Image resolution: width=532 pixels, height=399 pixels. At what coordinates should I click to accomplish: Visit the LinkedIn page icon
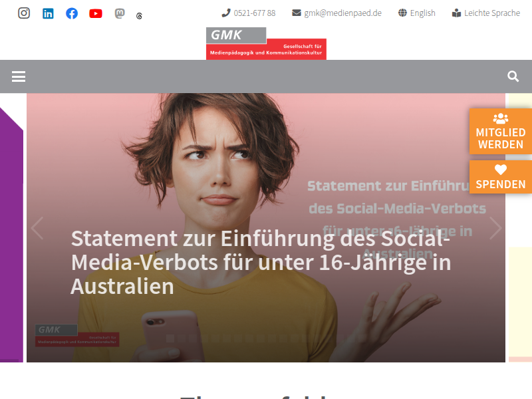48,13
